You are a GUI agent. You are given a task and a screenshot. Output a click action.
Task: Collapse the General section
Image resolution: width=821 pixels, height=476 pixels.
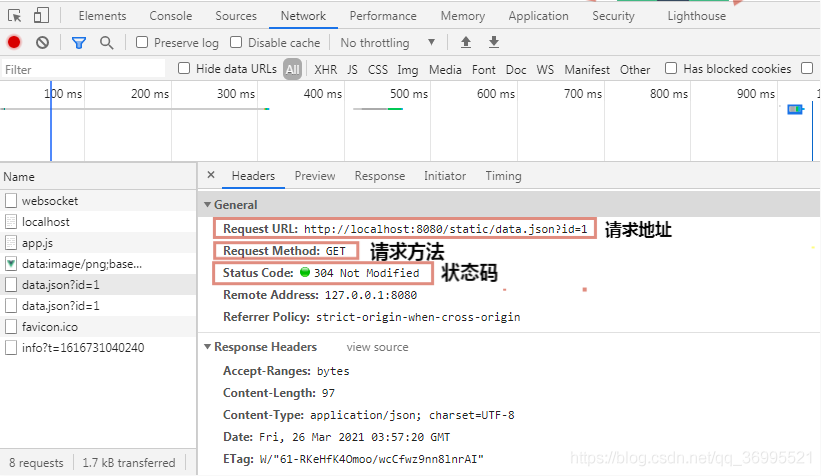tap(207, 204)
